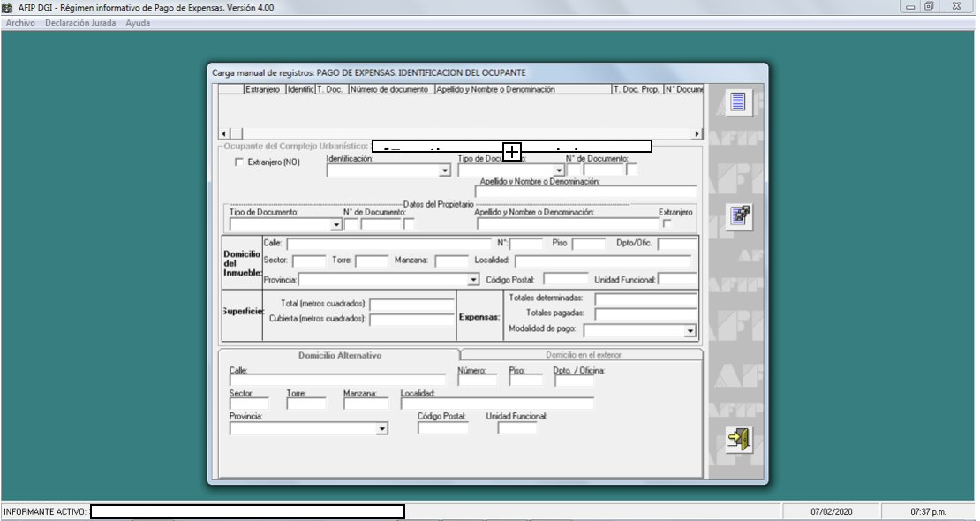Click the records grid left scroll arrow

223,133
